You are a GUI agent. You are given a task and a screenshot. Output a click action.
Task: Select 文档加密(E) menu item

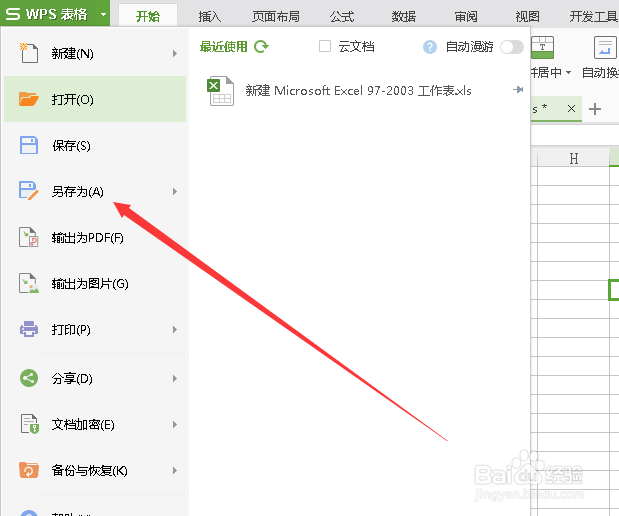[95, 424]
